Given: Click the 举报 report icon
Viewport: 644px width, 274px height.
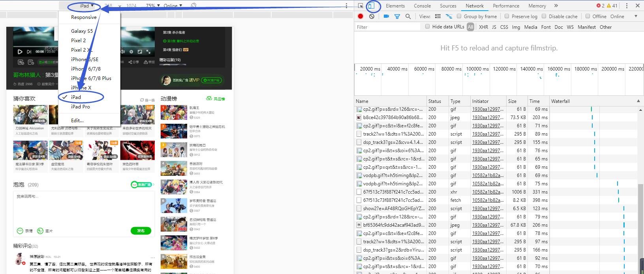Looking at the screenshot, I should (149, 62).
